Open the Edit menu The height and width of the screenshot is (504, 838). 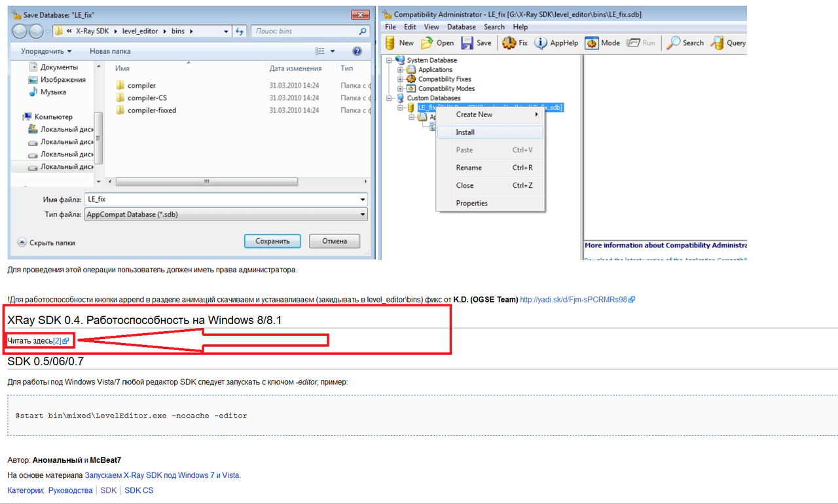coord(410,27)
